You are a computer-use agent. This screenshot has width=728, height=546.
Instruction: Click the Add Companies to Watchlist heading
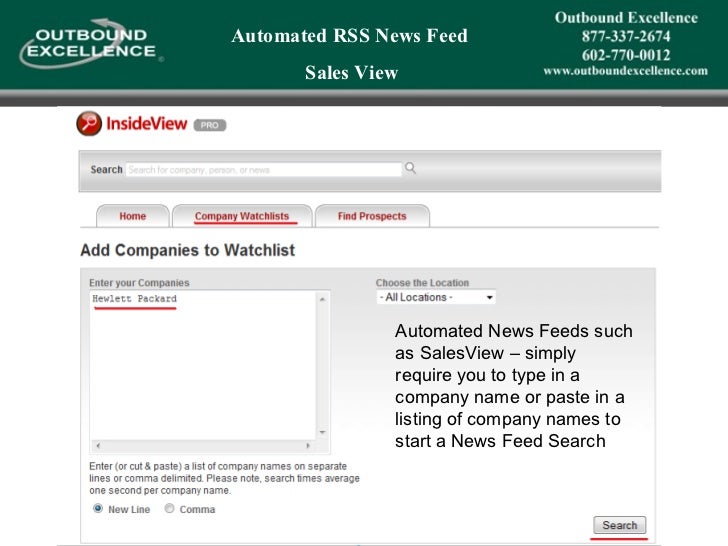(188, 250)
